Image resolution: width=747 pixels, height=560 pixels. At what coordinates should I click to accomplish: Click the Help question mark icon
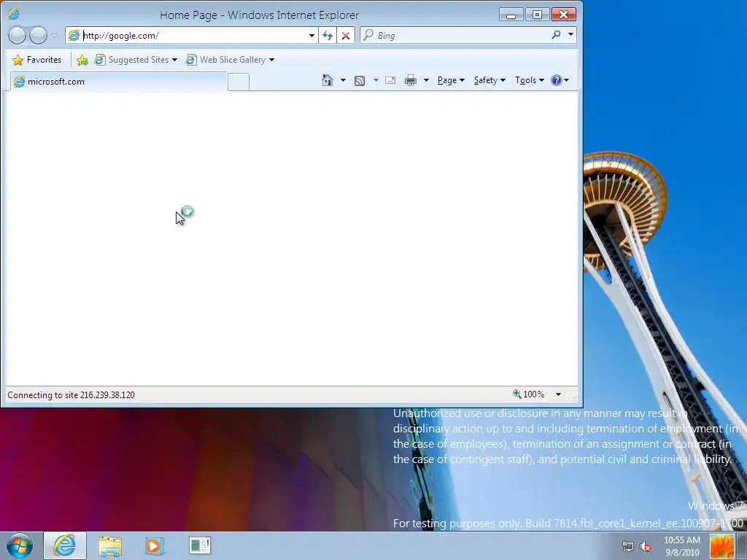tap(557, 80)
